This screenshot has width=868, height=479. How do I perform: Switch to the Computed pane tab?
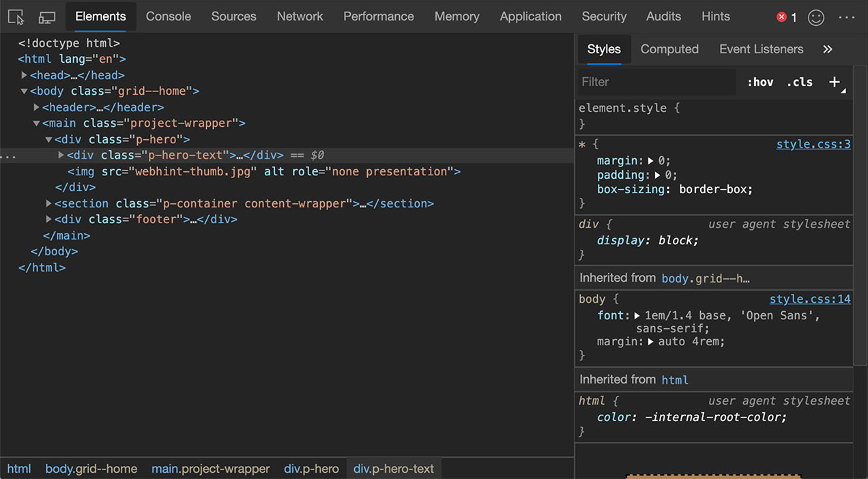[x=669, y=49]
